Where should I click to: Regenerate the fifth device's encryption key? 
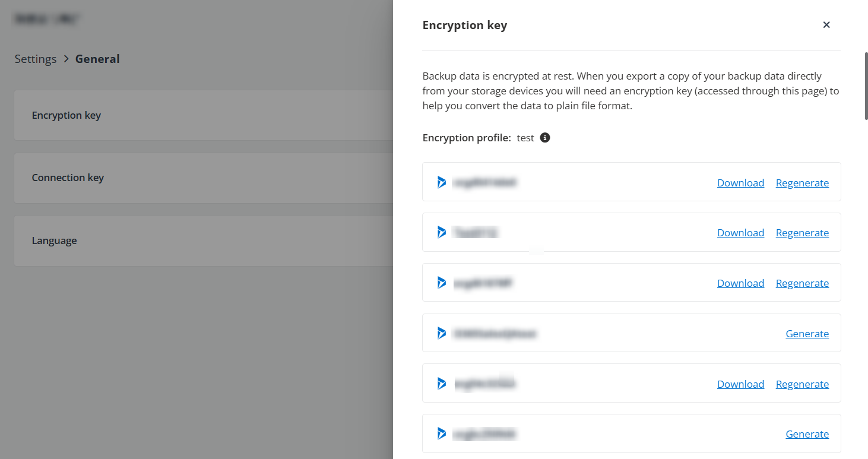[x=802, y=384]
